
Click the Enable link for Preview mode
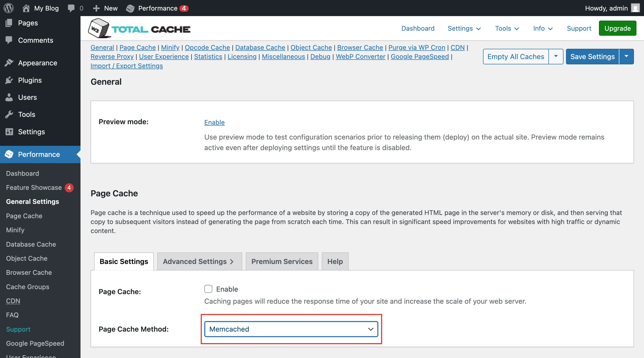[214, 122]
